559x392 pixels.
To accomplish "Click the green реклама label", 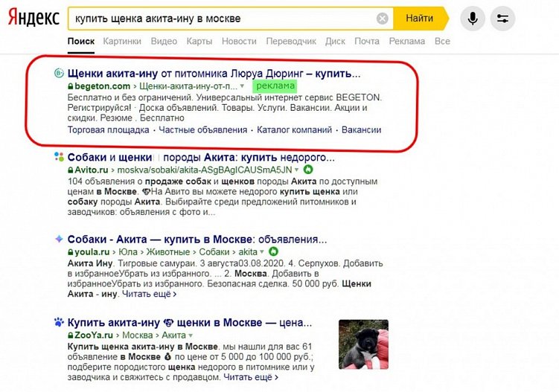I will click(275, 86).
